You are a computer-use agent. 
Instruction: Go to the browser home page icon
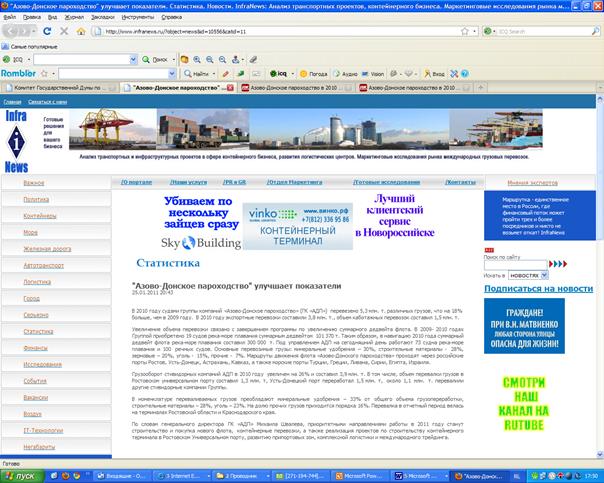click(x=81, y=31)
